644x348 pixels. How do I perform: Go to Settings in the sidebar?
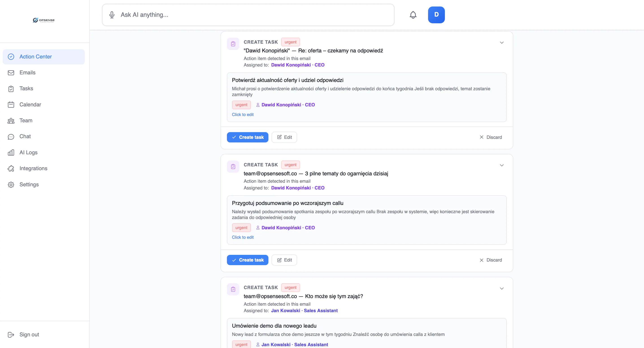click(x=44, y=185)
